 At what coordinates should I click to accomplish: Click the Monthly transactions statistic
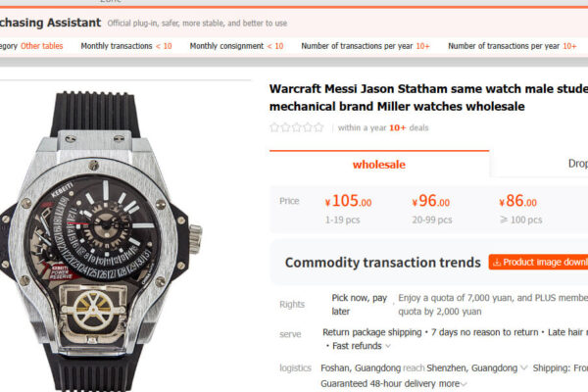point(126,46)
